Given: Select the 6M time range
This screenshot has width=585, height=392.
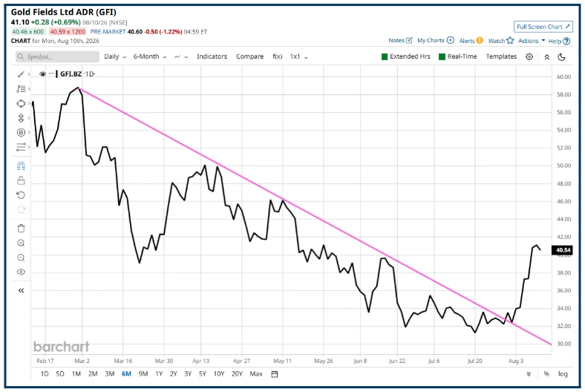Looking at the screenshot, I should (x=126, y=373).
